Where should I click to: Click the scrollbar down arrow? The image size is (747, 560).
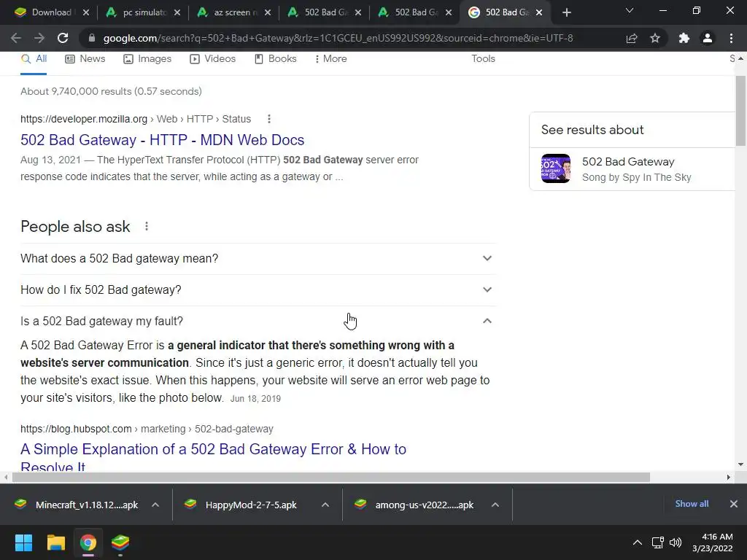click(x=740, y=464)
